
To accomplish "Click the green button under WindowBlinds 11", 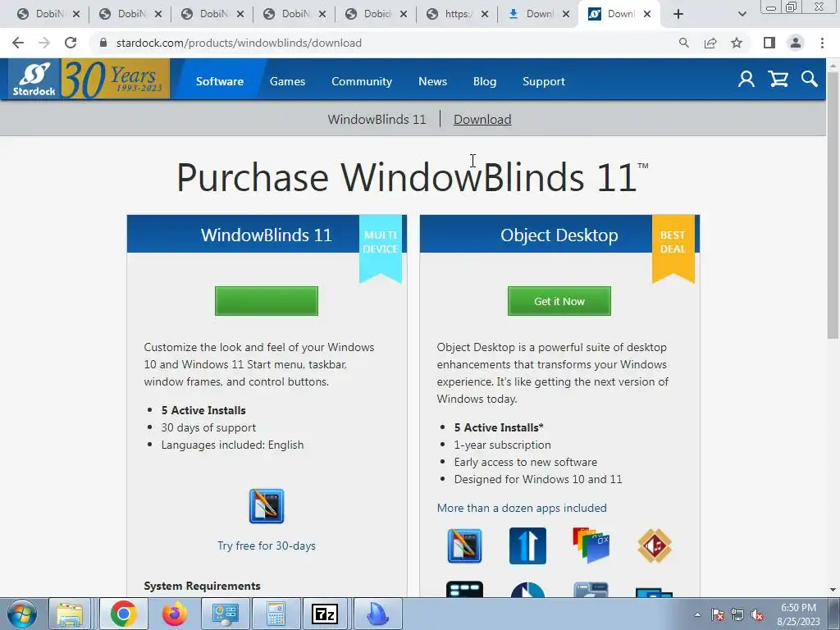I will pyautogui.click(x=267, y=301).
